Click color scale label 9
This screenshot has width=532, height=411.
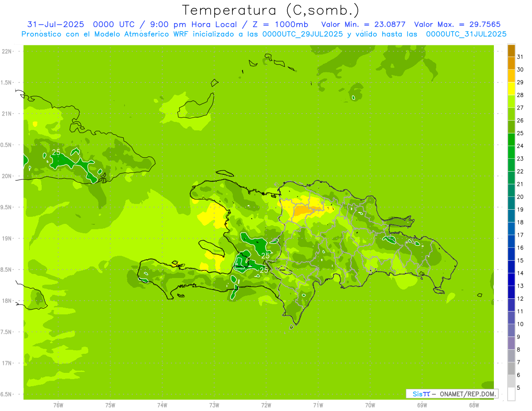coord(519,337)
